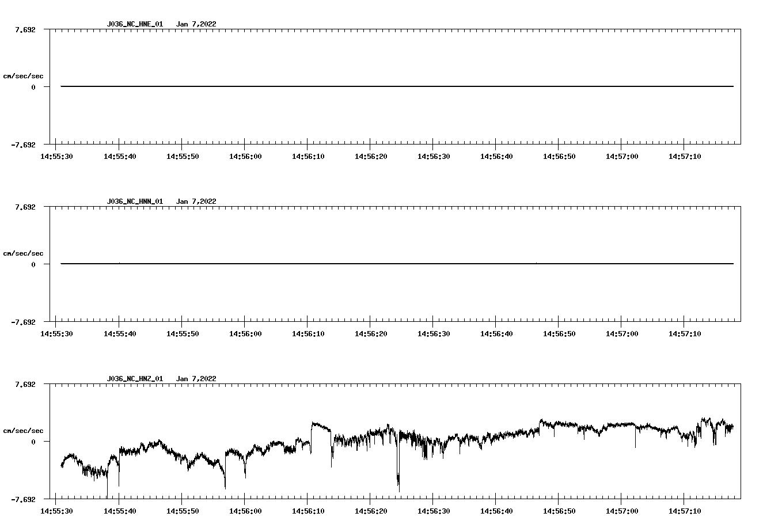Click 14:55:40 time label under HNZ plot
Viewport: 782px width, 532px height.
click(x=119, y=511)
